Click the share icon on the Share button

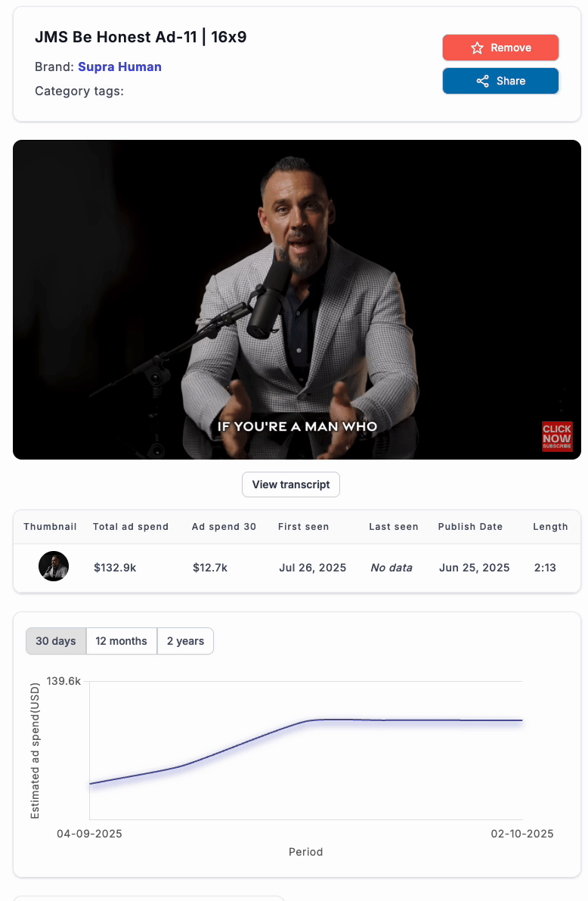pos(482,81)
